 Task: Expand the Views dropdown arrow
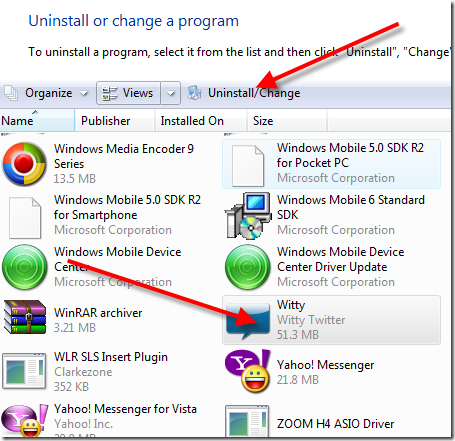click(171, 93)
